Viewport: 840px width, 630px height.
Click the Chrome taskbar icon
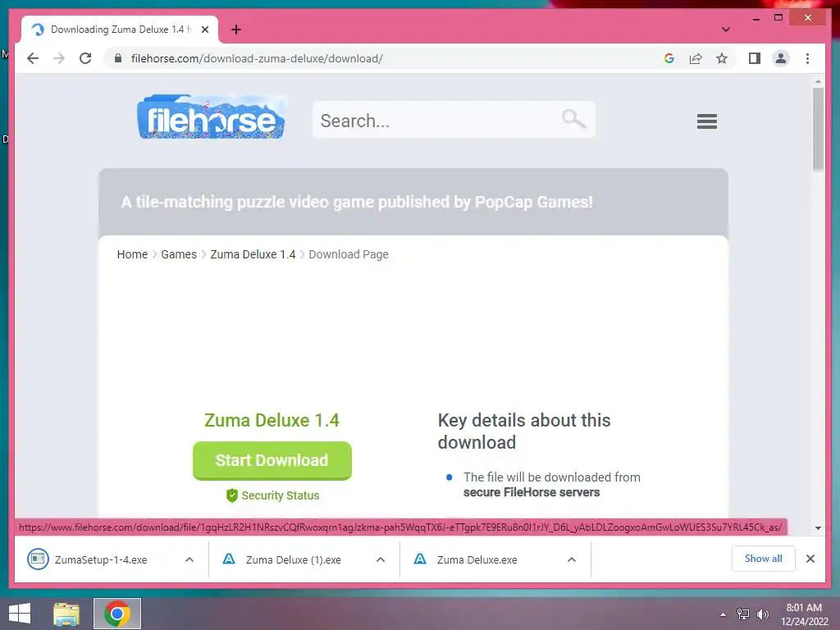(x=117, y=614)
